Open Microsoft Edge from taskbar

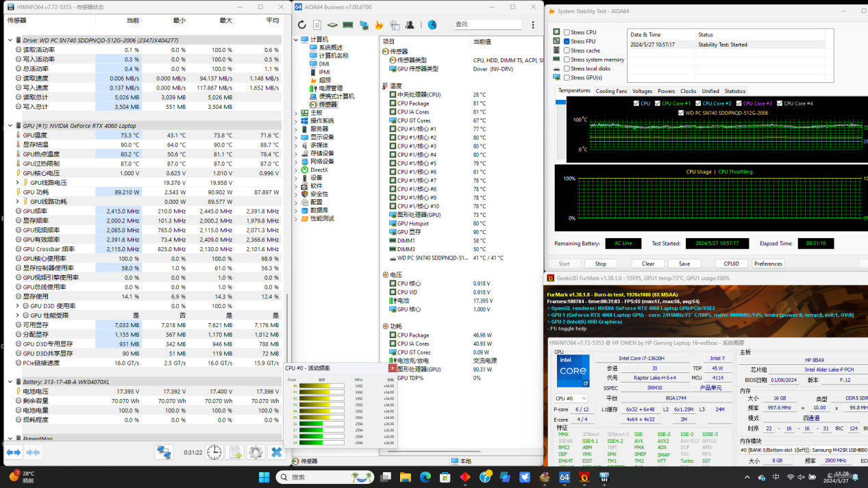coord(425,476)
